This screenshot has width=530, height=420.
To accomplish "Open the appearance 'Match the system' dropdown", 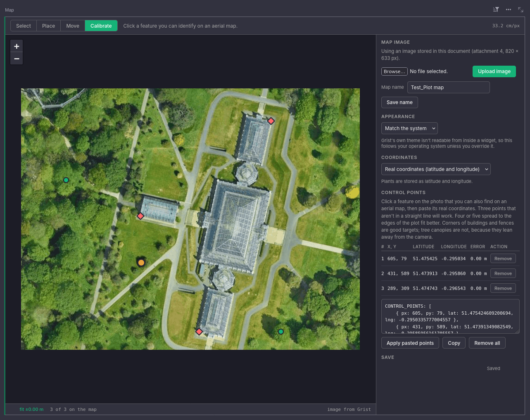I will click(x=409, y=128).
